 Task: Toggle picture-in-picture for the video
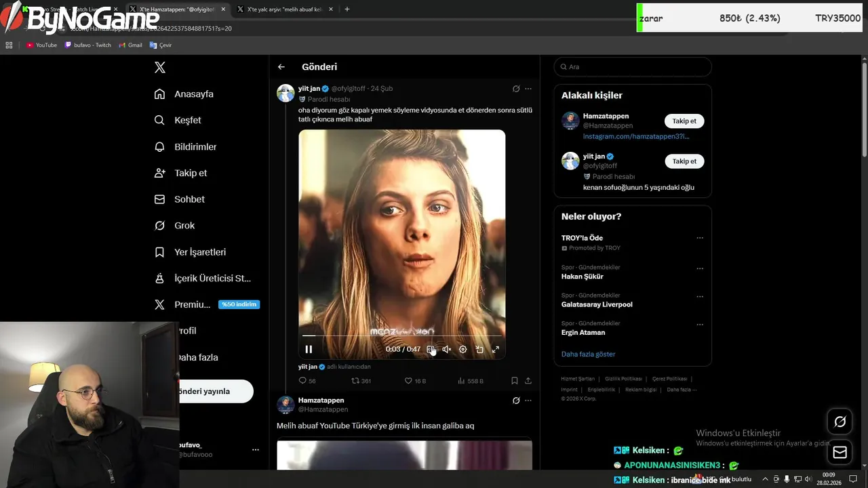(x=479, y=349)
